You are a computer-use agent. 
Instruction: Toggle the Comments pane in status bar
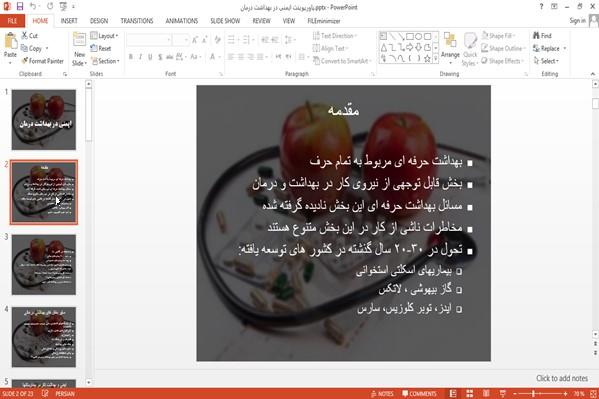point(419,394)
